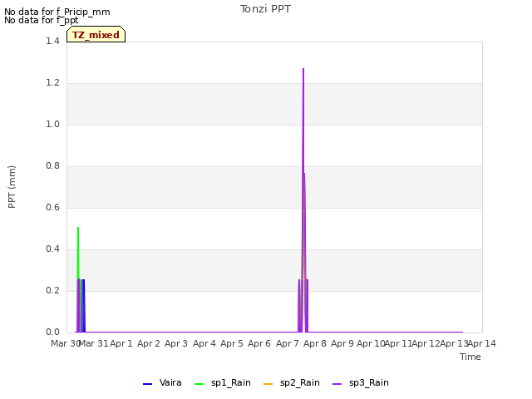Screen dimensions: 532x399
Task: Toggle the sp2_Rain legend entry
Action: (292, 383)
